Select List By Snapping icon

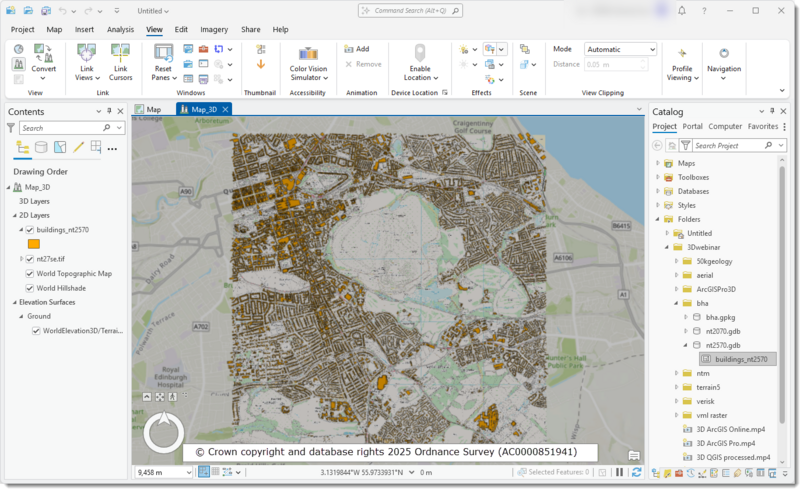(96, 147)
